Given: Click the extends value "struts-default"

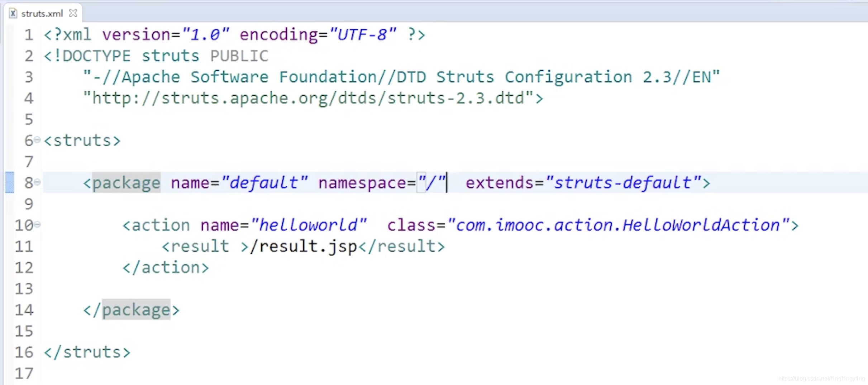Looking at the screenshot, I should (x=623, y=182).
